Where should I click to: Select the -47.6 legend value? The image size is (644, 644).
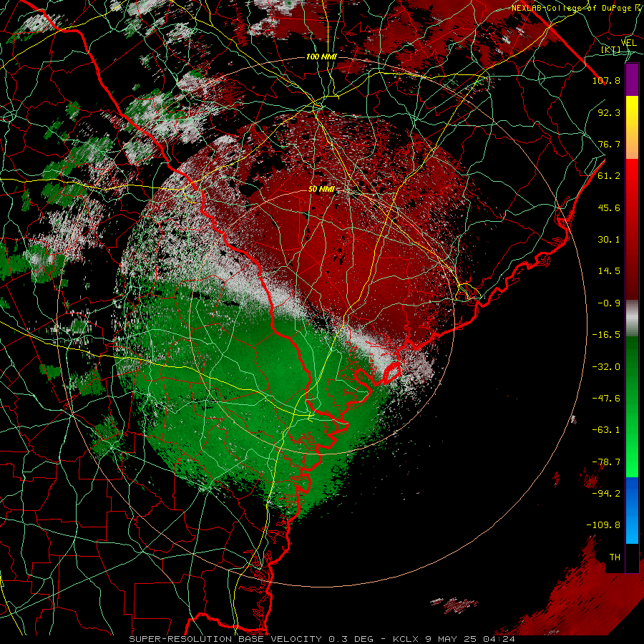click(x=606, y=399)
